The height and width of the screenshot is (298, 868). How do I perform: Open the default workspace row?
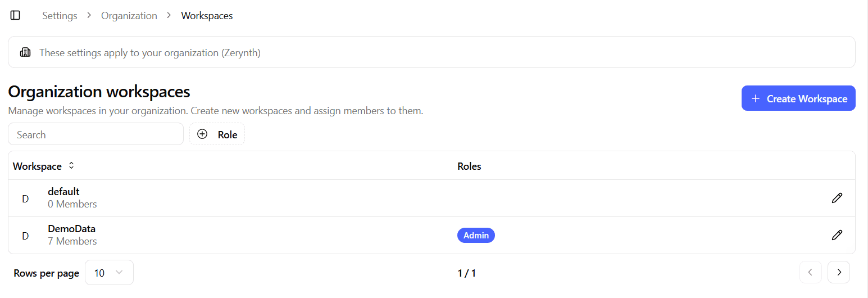[63, 192]
